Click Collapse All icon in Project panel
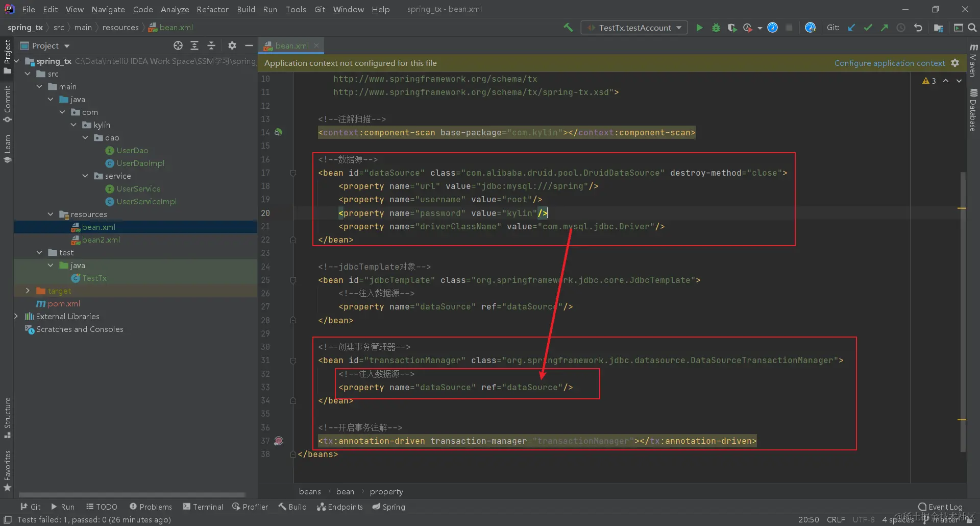980x526 pixels. [x=211, y=45]
